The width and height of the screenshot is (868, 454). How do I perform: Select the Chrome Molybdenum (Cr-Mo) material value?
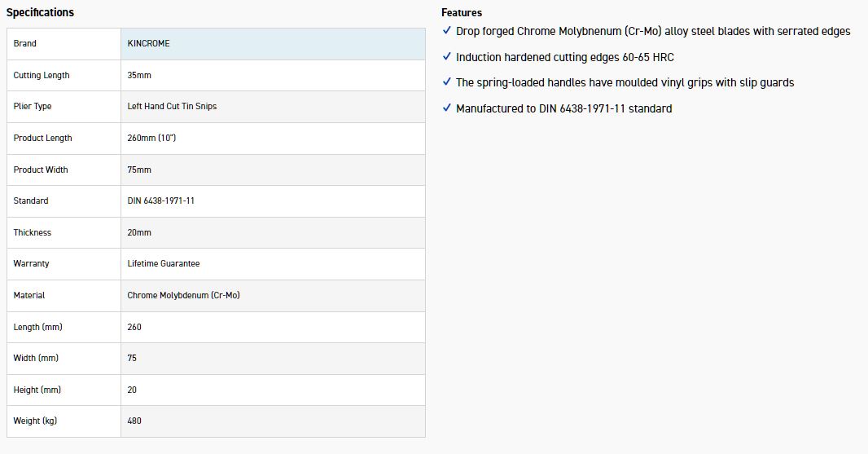coord(183,295)
